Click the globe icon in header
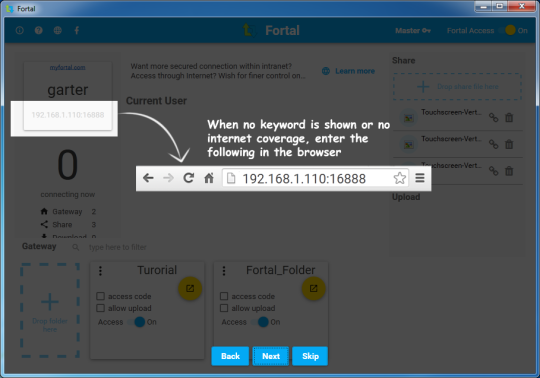The width and height of the screenshot is (540, 378). 58,30
